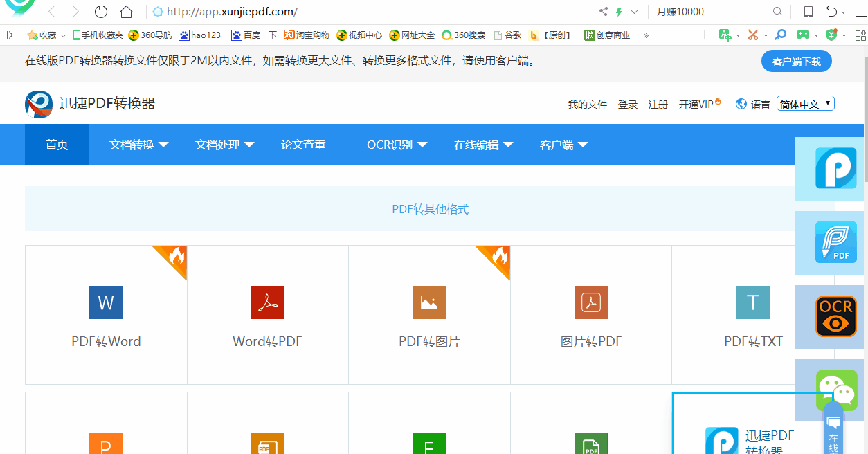
Task: Open 百度一下 bookmark
Action: (254, 35)
